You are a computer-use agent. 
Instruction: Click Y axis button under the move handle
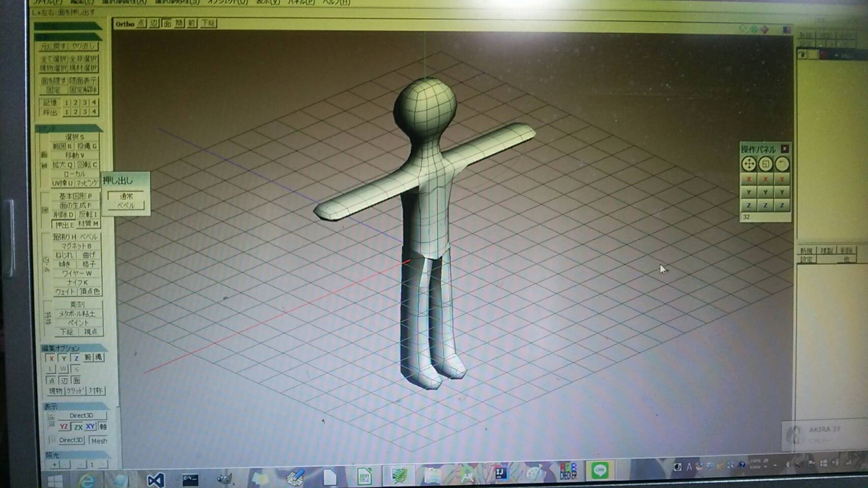tap(748, 192)
